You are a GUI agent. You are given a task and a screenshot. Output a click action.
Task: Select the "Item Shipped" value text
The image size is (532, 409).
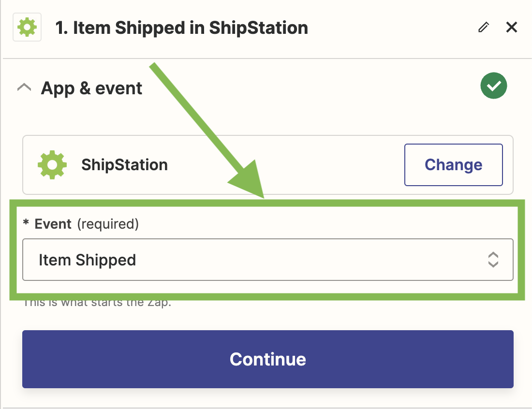(87, 260)
